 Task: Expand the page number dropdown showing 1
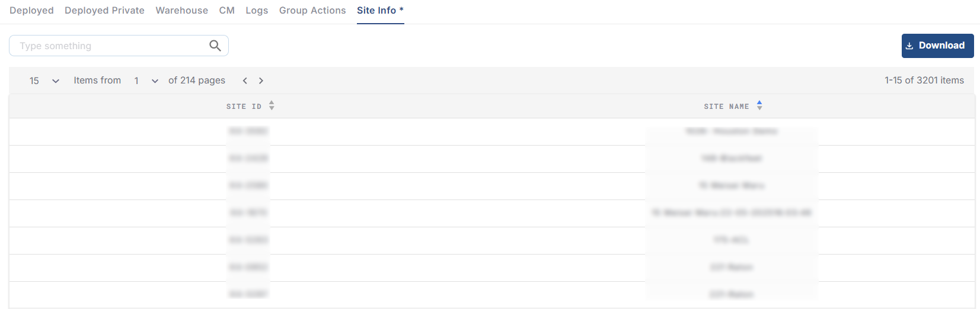[146, 81]
